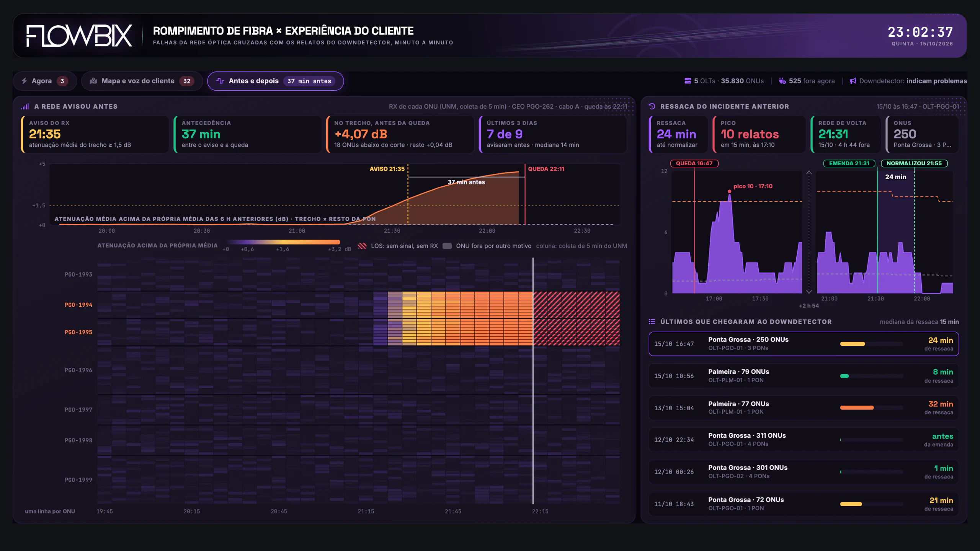980x551 pixels.
Task: Open the Antecedência 37 min card
Action: (x=247, y=134)
